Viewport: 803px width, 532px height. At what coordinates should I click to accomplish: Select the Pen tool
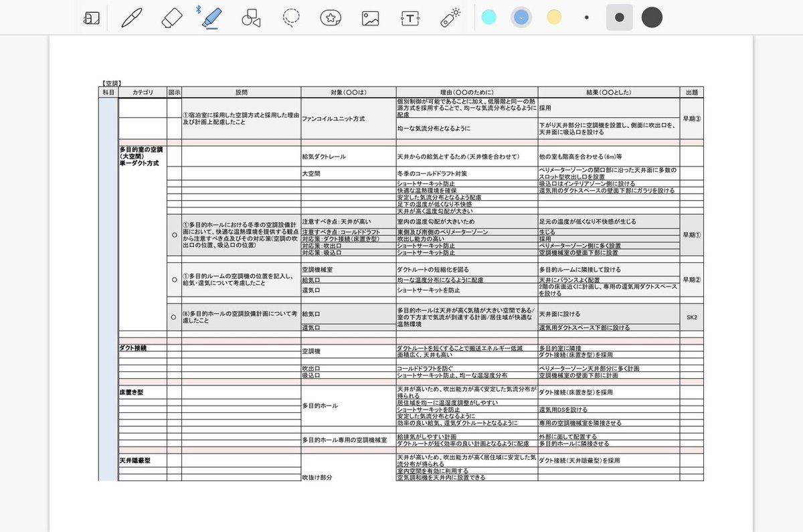tap(132, 17)
